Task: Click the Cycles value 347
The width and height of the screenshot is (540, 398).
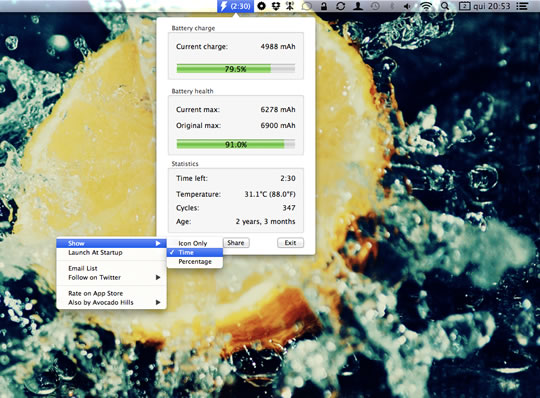Action: (289, 208)
